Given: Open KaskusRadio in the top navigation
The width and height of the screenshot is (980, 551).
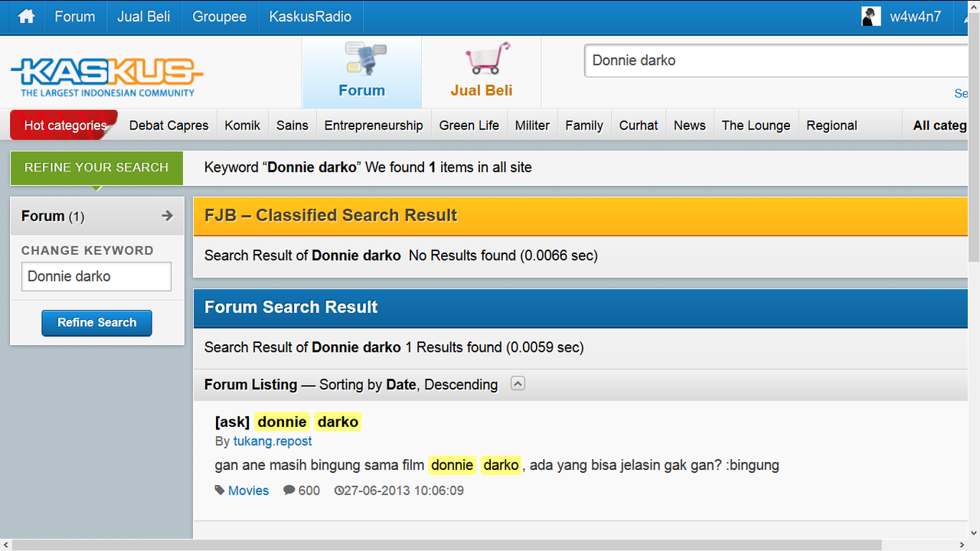Looking at the screenshot, I should [x=310, y=16].
